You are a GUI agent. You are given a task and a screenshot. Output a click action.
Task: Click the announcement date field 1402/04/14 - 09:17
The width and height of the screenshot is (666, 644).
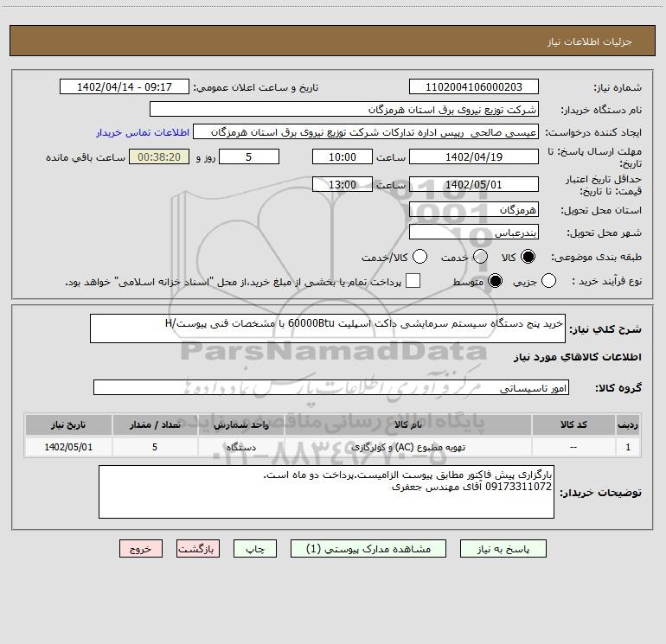(125, 87)
